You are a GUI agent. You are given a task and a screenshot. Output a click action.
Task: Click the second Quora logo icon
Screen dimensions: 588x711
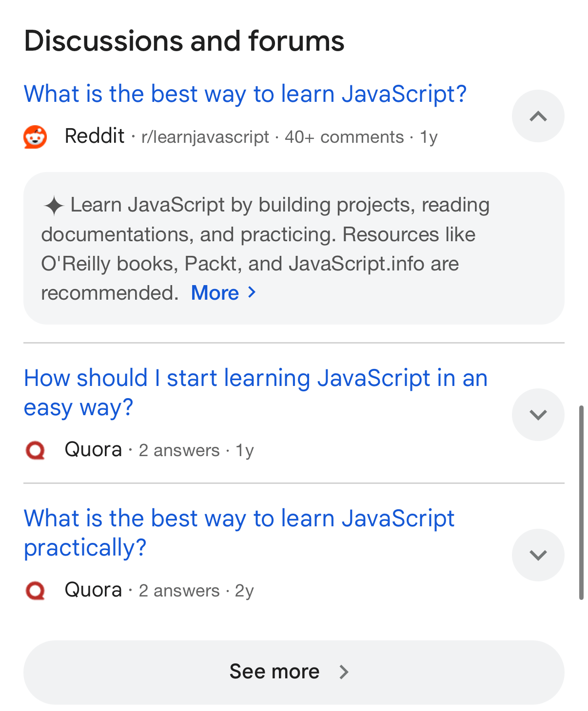(x=35, y=591)
